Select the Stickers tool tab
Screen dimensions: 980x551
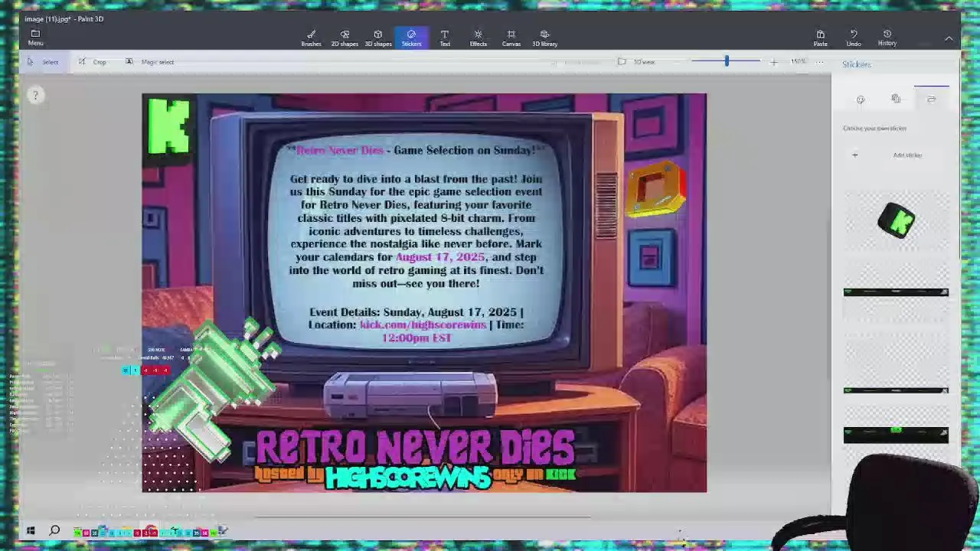coord(411,38)
